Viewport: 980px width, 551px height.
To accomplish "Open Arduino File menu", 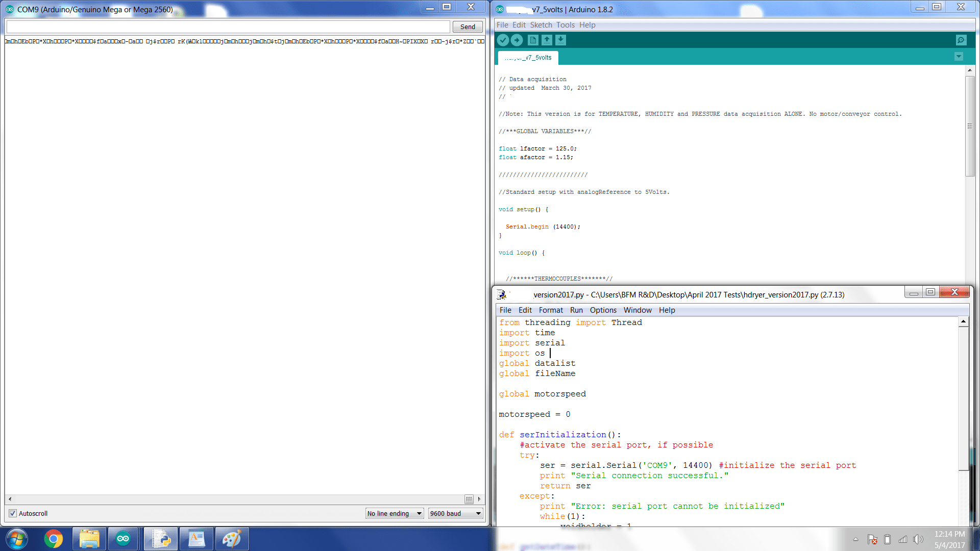I will click(502, 25).
